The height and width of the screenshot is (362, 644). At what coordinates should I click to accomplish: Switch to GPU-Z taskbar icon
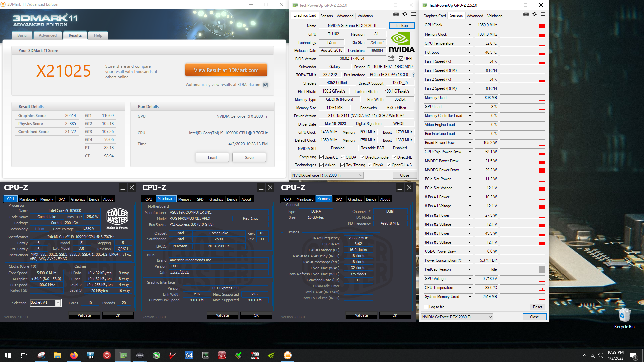123,355
